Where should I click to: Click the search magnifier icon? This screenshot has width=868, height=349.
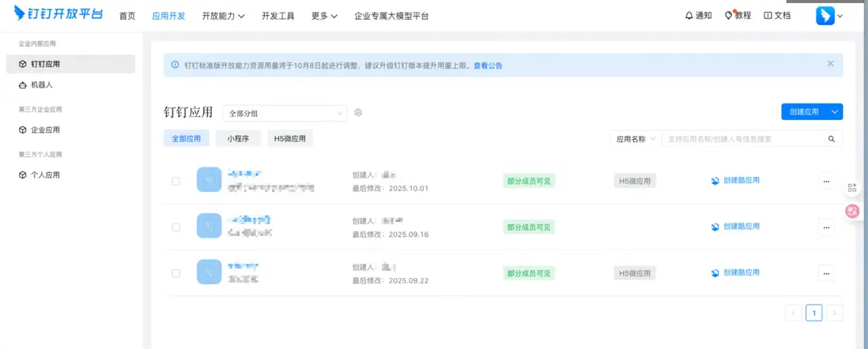tap(832, 140)
